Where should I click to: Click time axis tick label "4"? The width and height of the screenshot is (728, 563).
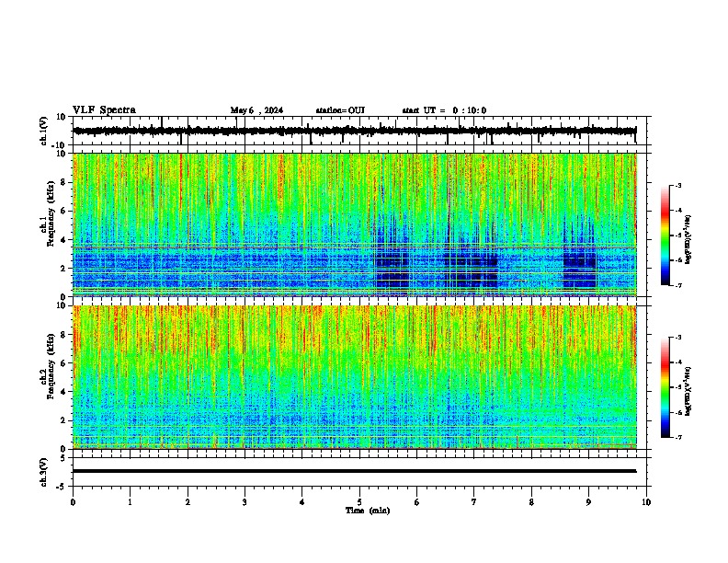tap(302, 502)
